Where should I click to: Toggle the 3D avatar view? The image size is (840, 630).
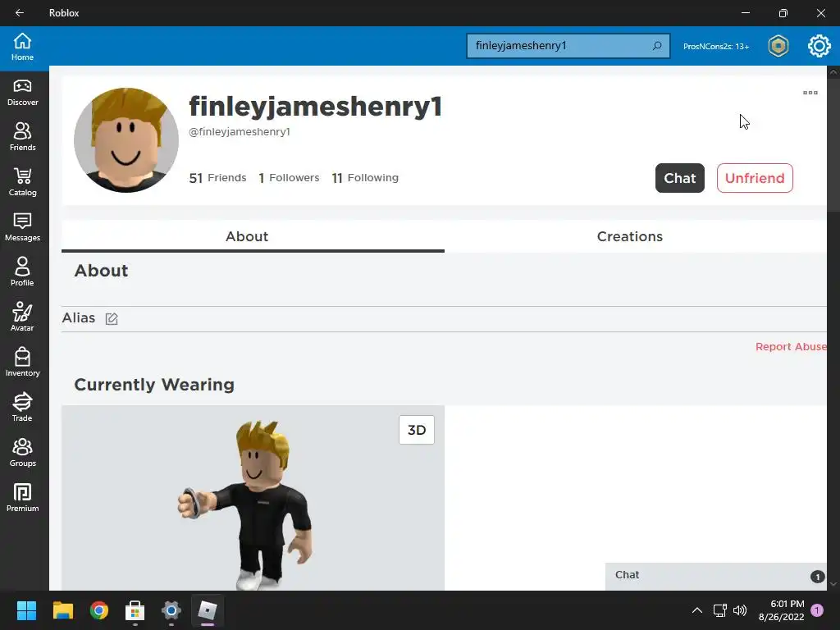click(x=417, y=430)
